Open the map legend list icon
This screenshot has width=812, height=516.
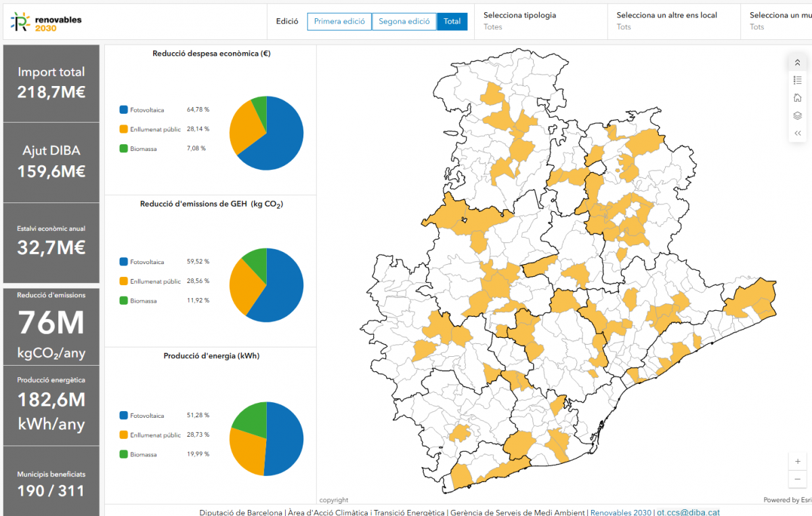797,80
